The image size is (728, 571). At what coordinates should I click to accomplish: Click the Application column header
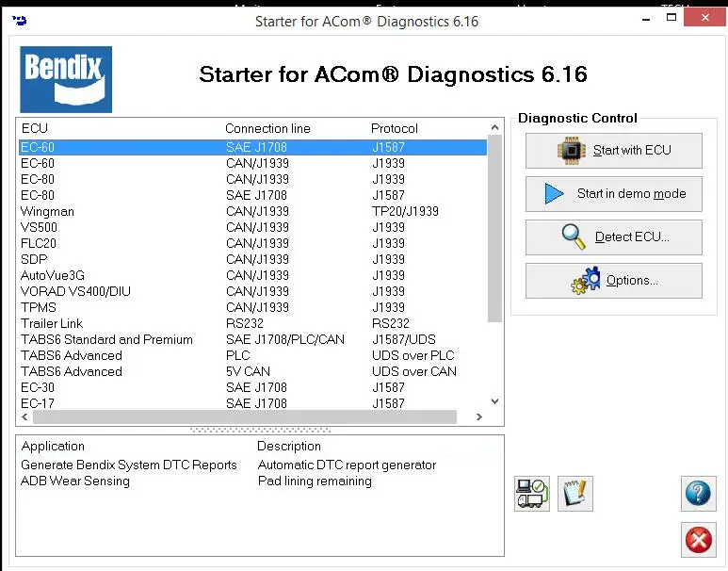point(53,446)
